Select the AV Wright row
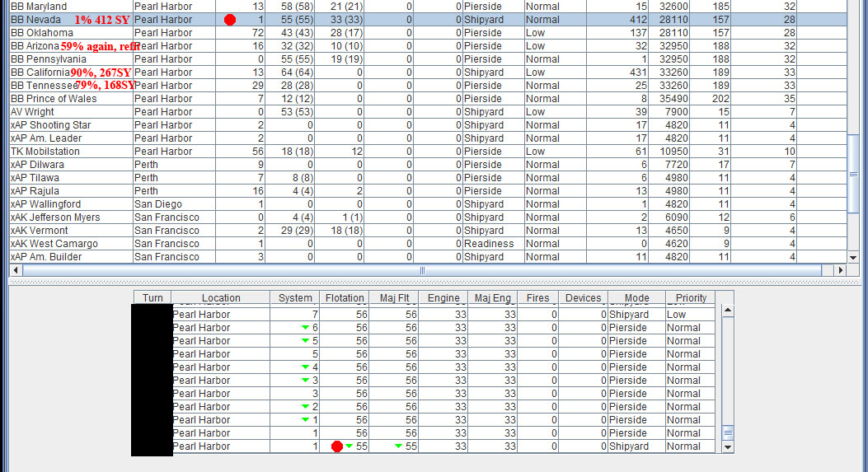This screenshot has height=472, width=868. (x=429, y=112)
